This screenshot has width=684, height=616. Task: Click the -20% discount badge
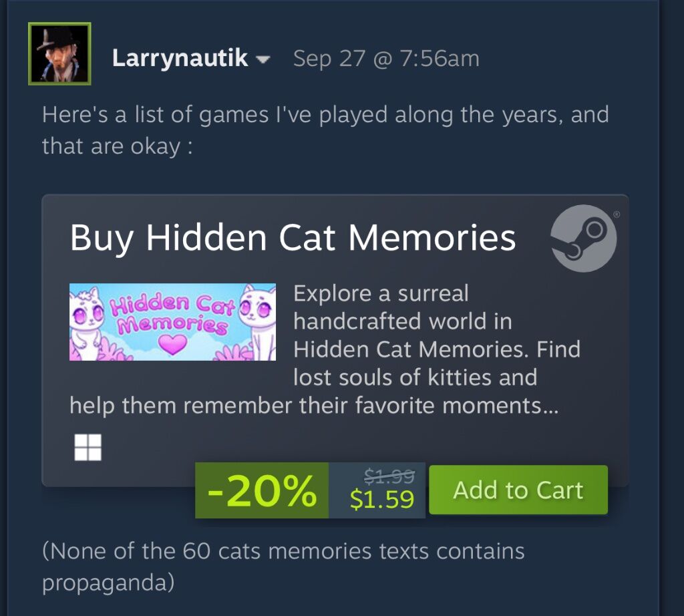pyautogui.click(x=262, y=490)
